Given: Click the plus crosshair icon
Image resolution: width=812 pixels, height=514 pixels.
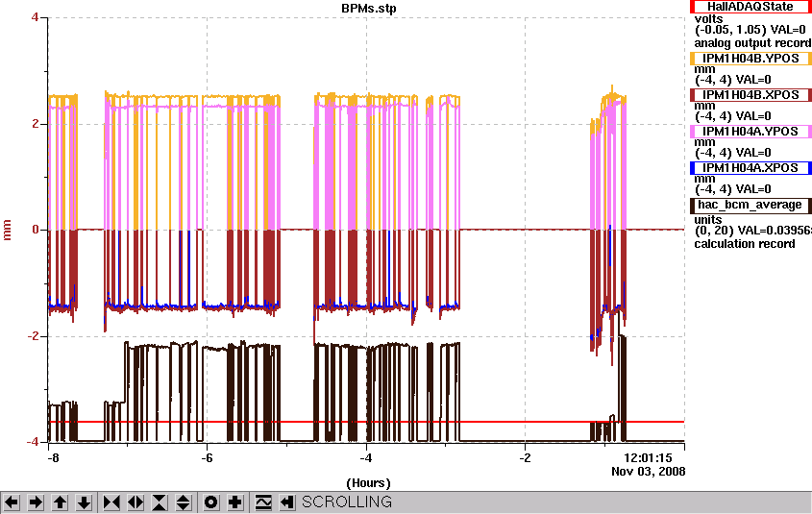Looking at the screenshot, I should 235,502.
